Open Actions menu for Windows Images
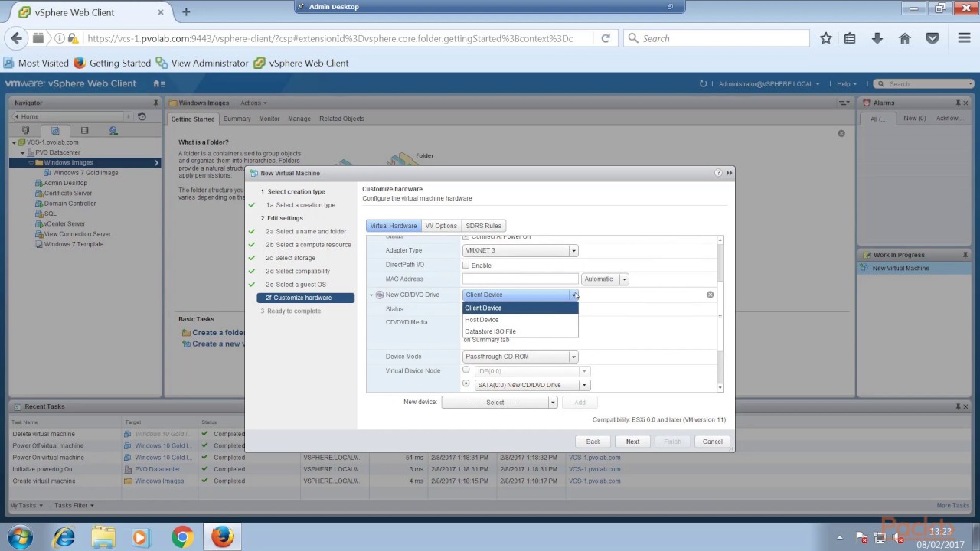The image size is (980, 551). click(253, 103)
